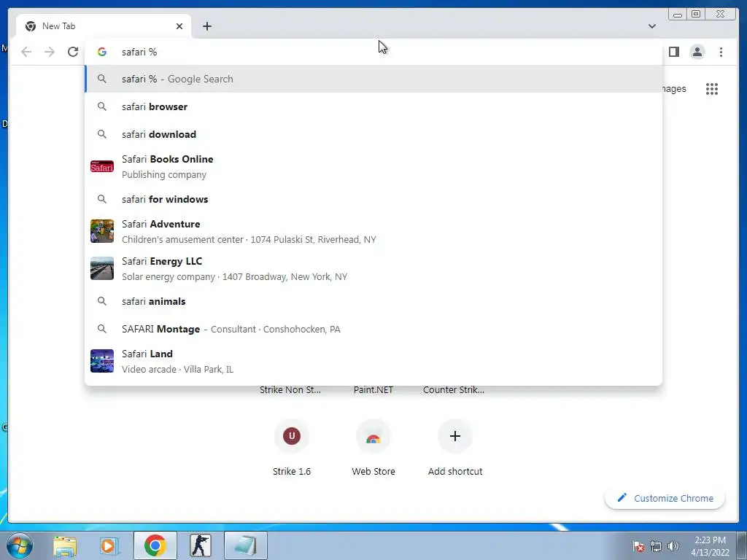The height and width of the screenshot is (560, 747).
Task: Select 'safari % - Google Search' suggestion
Action: click(373, 79)
